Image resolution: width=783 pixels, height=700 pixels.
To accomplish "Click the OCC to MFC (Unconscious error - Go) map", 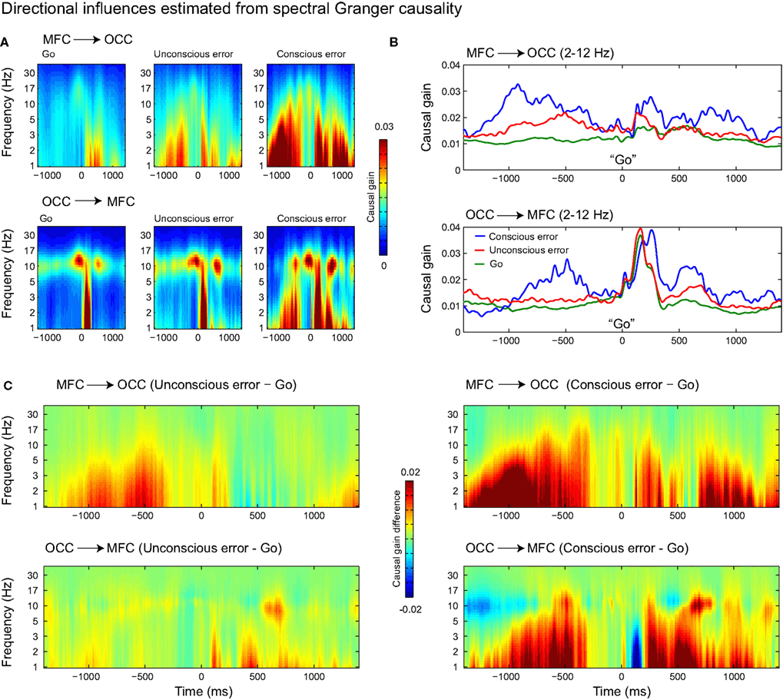I will coord(201,617).
